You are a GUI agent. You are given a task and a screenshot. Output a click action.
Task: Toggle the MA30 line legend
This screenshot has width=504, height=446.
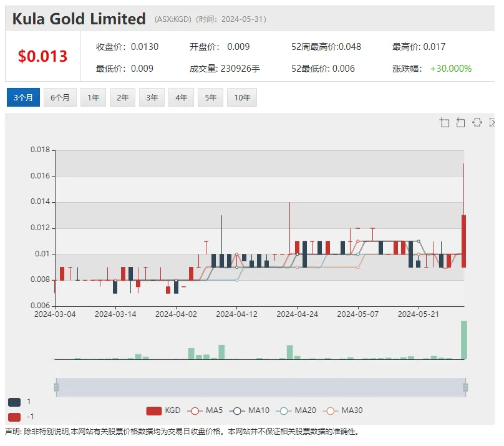click(342, 410)
